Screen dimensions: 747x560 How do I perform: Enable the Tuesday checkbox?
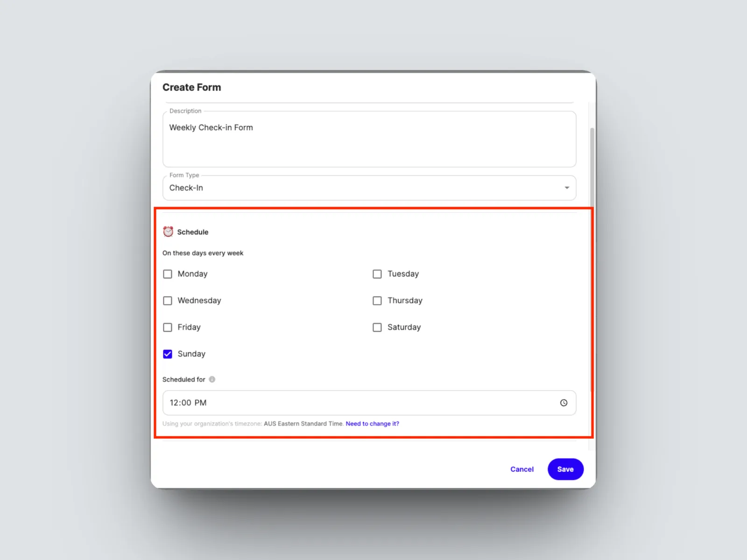click(377, 274)
